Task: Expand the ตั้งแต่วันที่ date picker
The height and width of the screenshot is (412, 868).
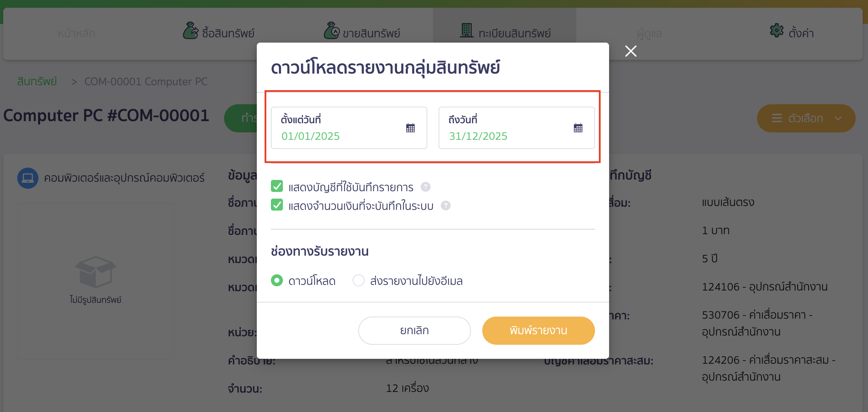Action: (x=349, y=127)
